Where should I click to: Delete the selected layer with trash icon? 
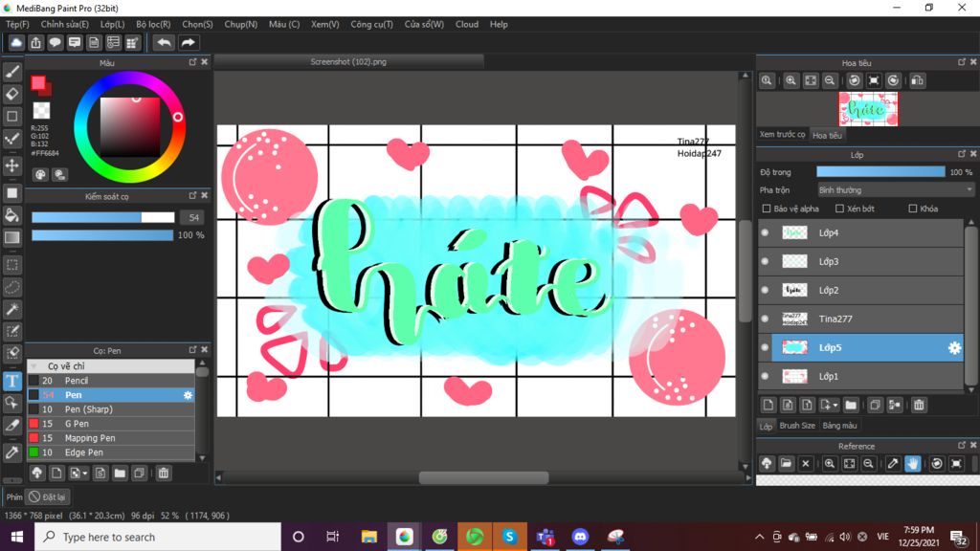919,405
